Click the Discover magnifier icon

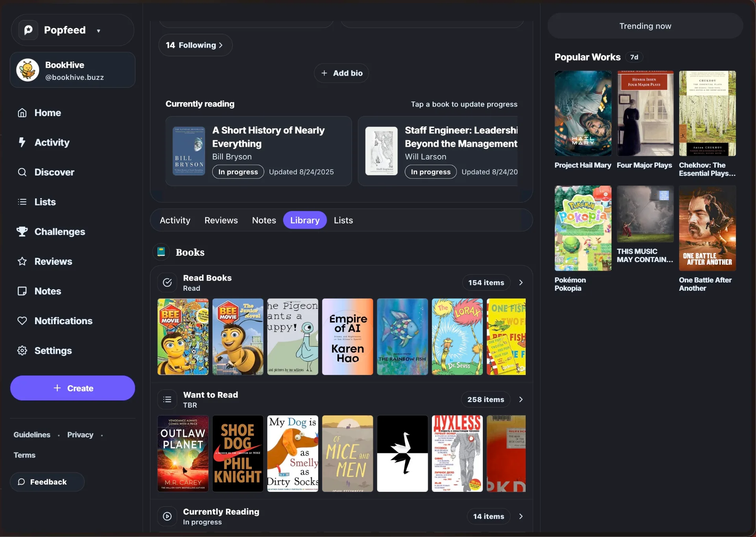click(x=22, y=172)
